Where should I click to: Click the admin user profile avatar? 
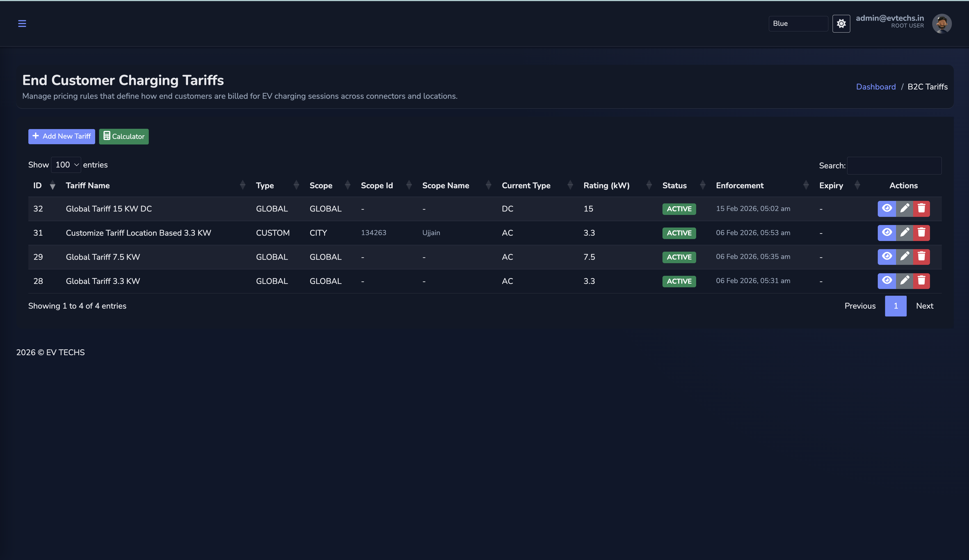[942, 24]
